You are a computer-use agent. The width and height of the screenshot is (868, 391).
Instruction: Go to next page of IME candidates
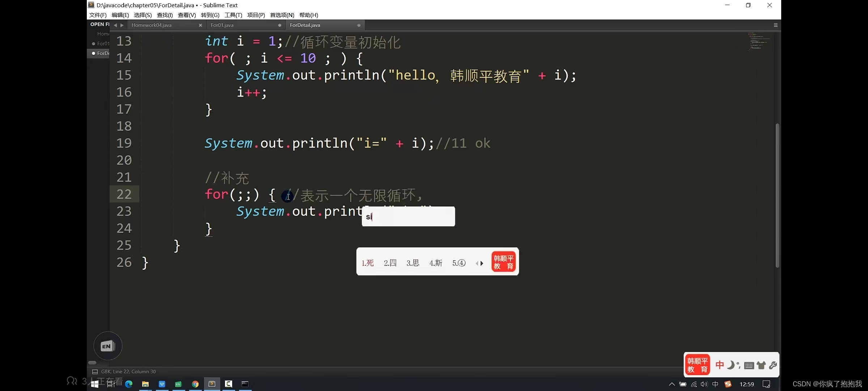coord(482,263)
